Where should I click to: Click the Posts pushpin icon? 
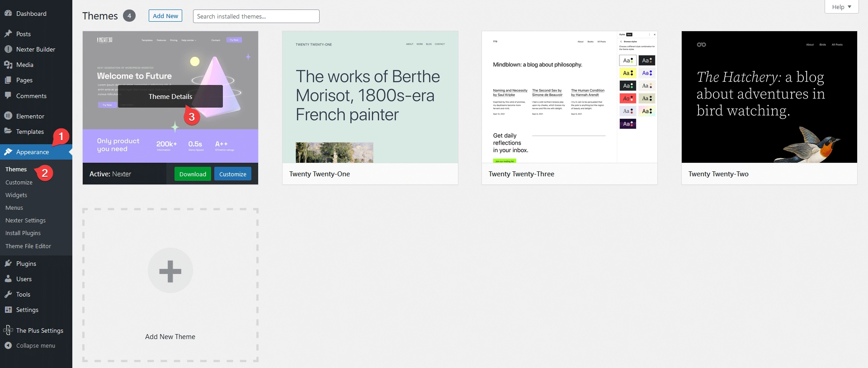click(8, 34)
